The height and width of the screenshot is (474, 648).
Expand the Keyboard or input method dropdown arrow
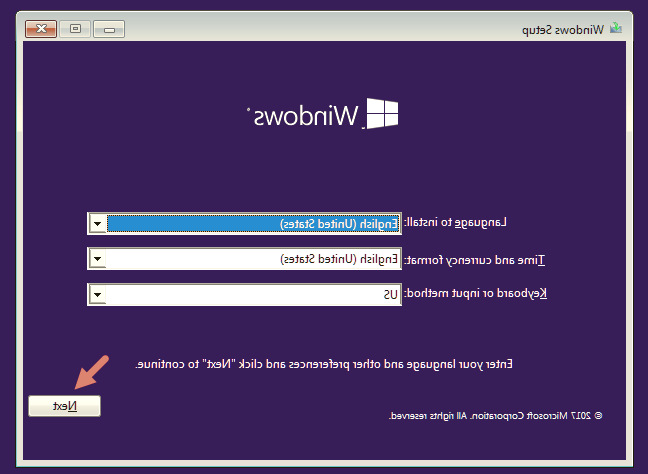[97, 295]
